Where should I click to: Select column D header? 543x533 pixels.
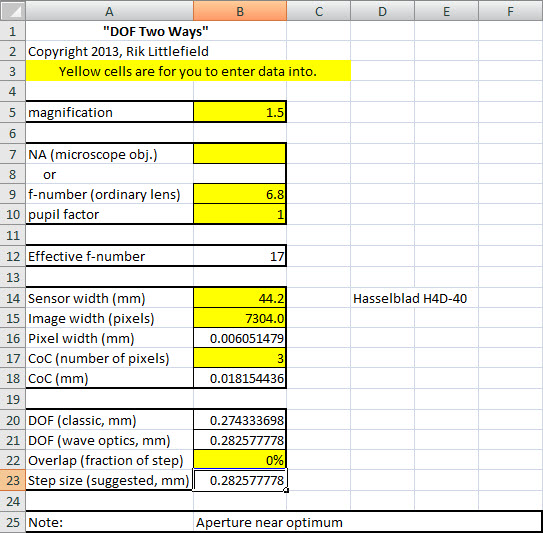click(x=382, y=11)
